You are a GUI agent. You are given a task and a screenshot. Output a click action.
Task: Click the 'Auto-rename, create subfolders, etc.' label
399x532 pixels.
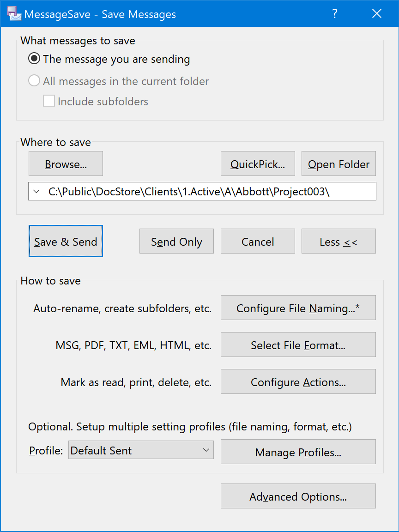pyautogui.click(x=122, y=308)
